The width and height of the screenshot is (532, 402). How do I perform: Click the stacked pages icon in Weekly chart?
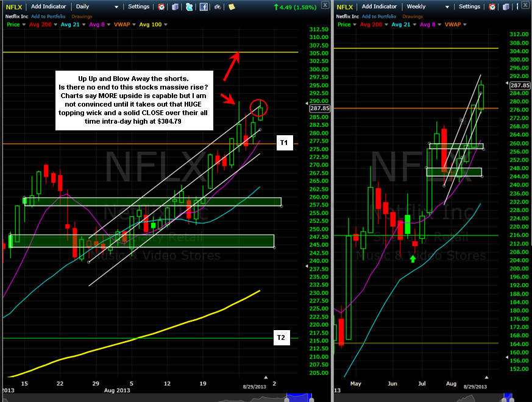(x=506, y=7)
